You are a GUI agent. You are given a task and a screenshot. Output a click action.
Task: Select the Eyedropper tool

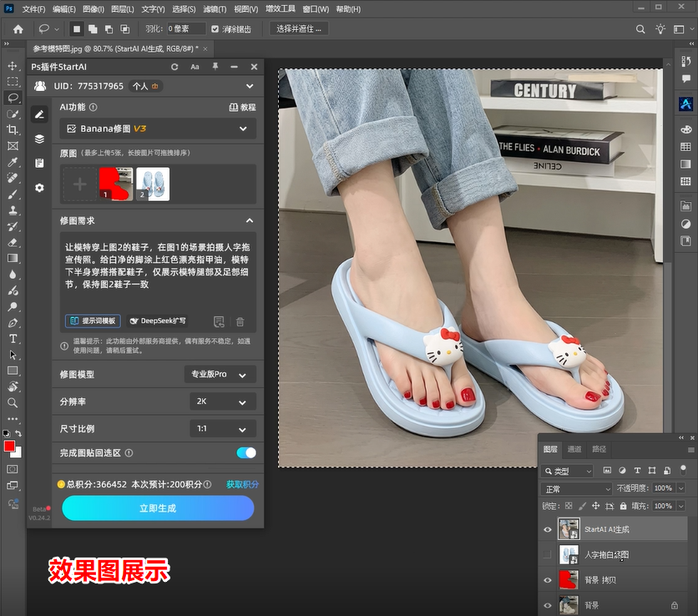(13, 162)
